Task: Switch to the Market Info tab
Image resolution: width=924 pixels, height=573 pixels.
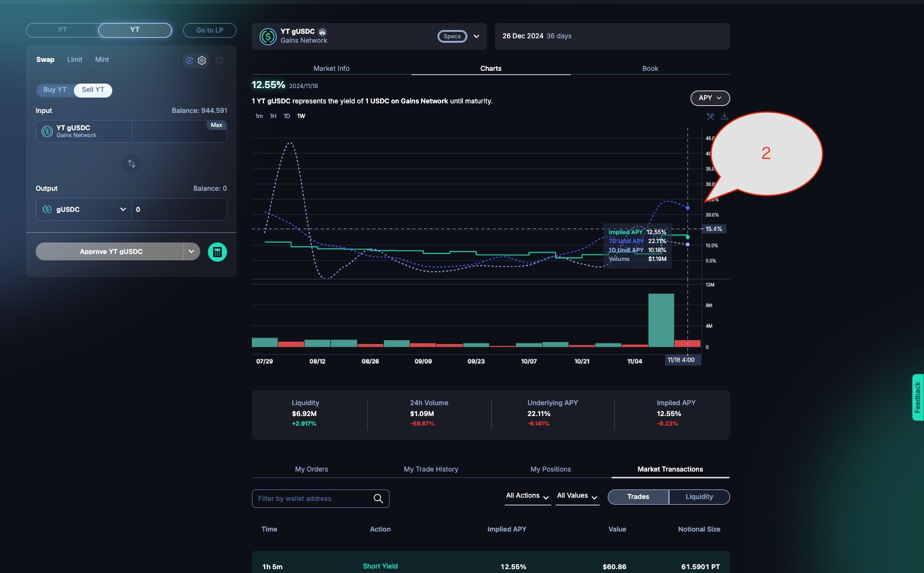Action: tap(331, 68)
